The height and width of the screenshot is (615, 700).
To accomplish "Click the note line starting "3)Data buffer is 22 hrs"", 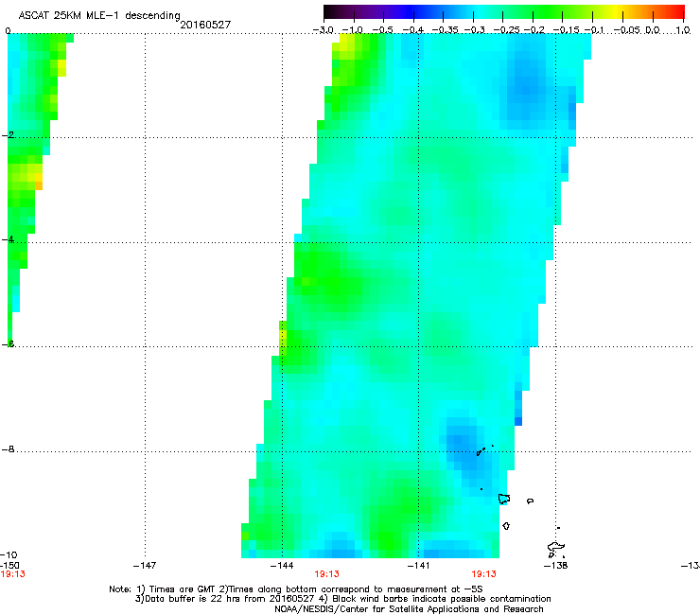I will [342, 599].
